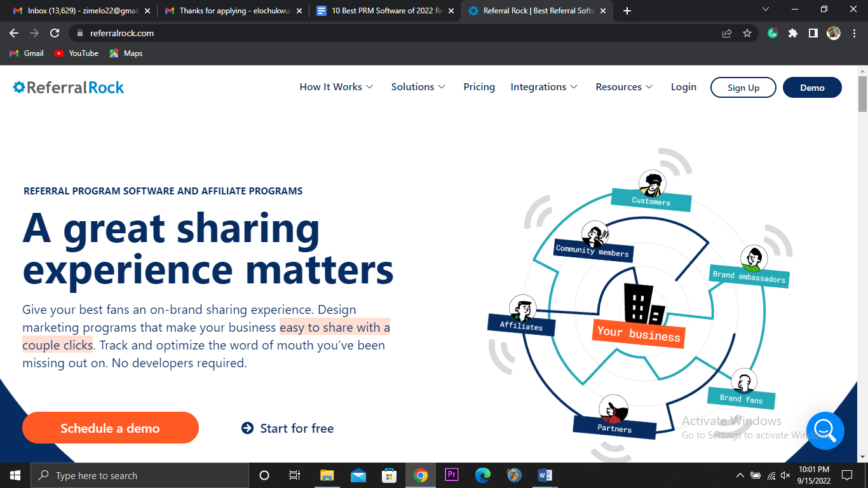Check the battery status tray icon
The width and height of the screenshot is (868, 488).
tap(756, 475)
